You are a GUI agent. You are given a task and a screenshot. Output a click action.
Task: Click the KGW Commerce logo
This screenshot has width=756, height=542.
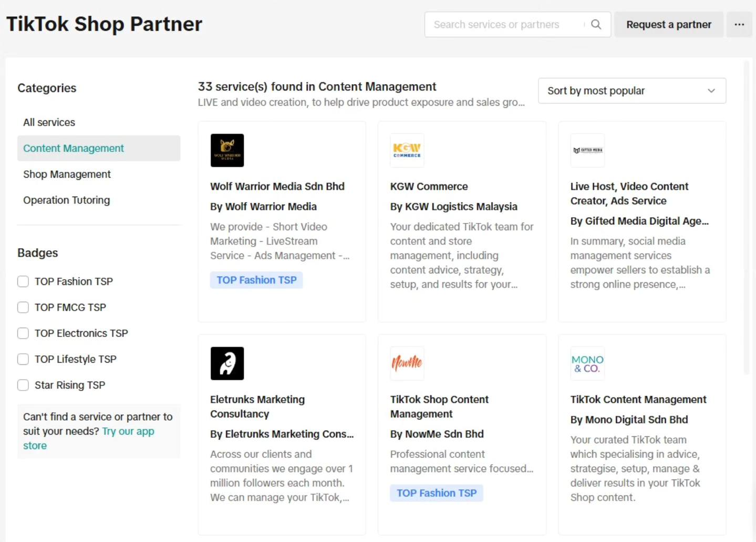coord(407,150)
